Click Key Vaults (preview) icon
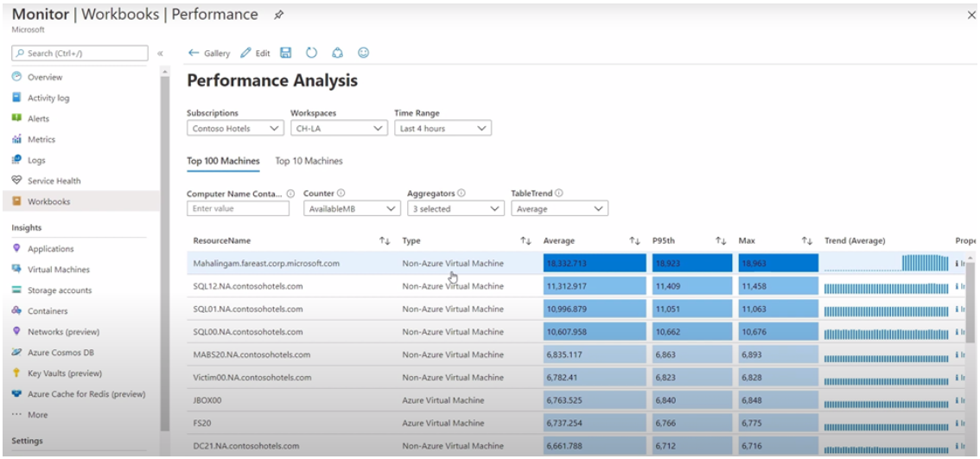The image size is (980, 459). point(17,373)
